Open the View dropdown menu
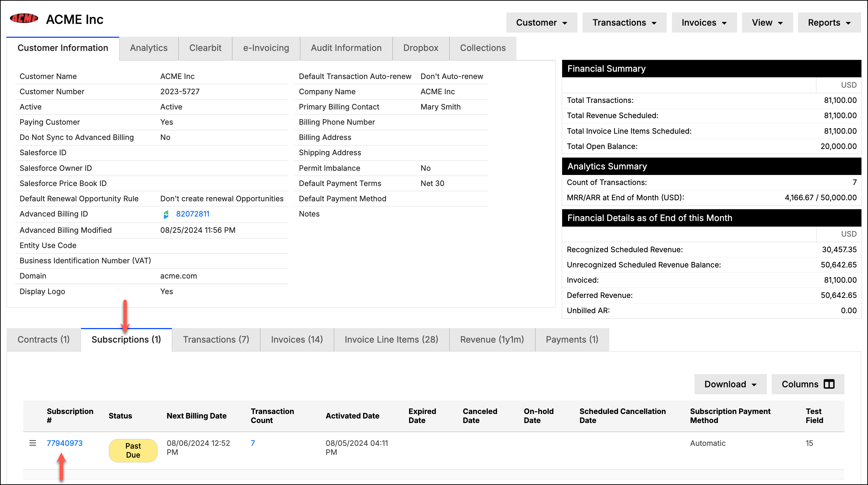The height and width of the screenshot is (485, 868). coord(767,23)
